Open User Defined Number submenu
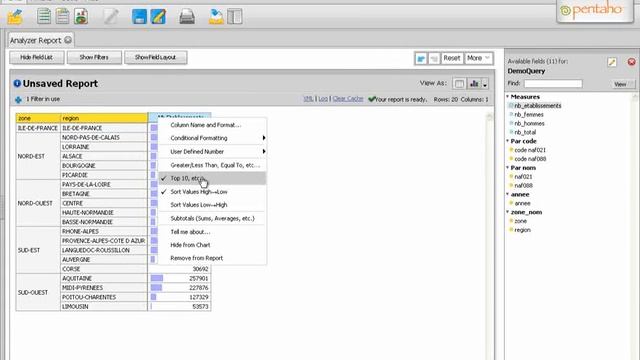640x360 pixels. [212, 151]
